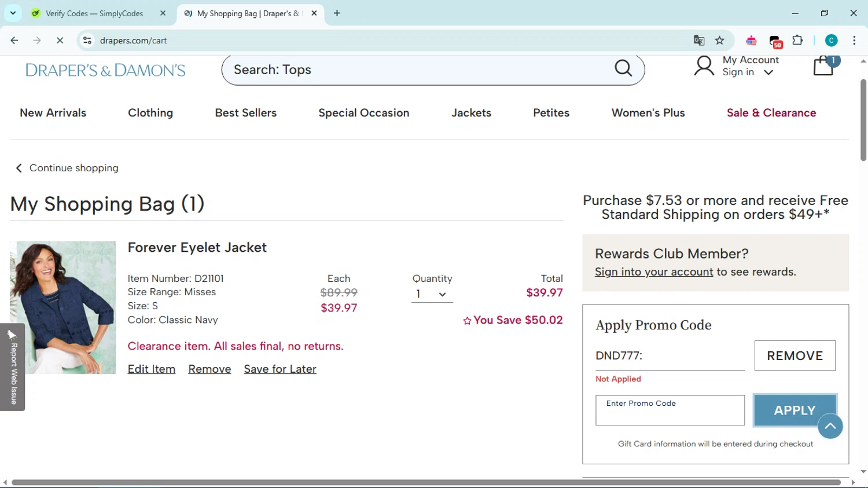Open the Best Sellers menu

(x=246, y=113)
